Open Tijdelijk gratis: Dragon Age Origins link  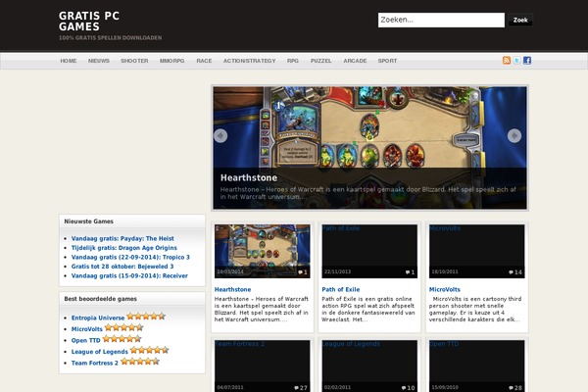(x=124, y=248)
